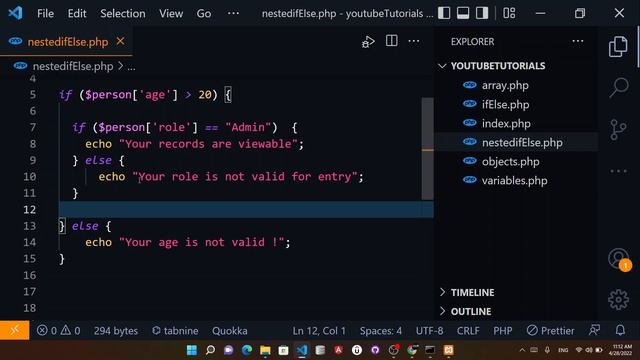This screenshot has height=360, width=640.
Task: Open Source Control view
Action: tap(618, 129)
